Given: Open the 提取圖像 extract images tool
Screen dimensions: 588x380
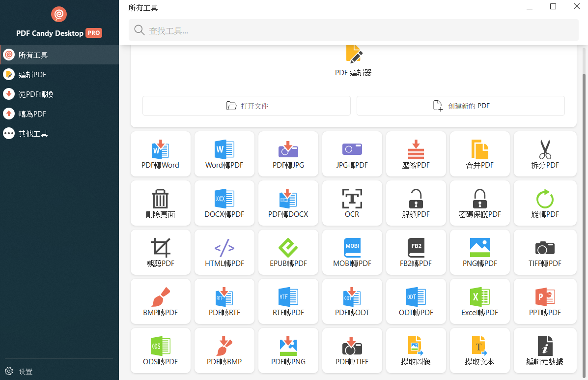Looking at the screenshot, I should 416,351.
